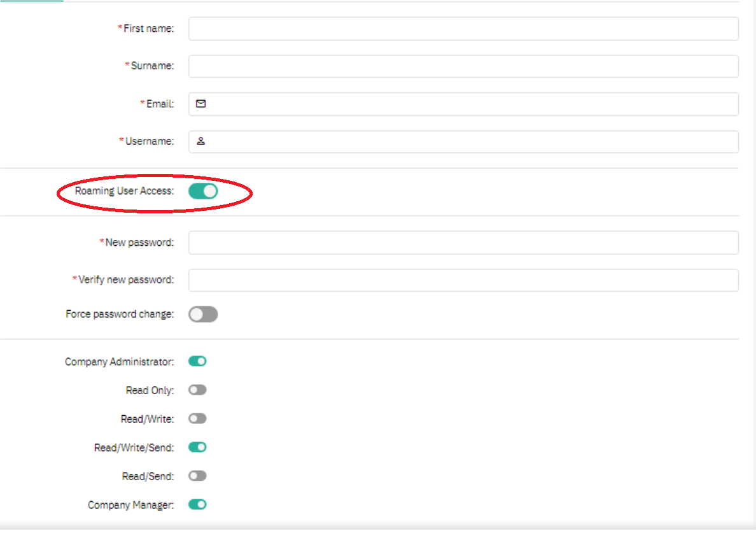Screen dimensions: 756x533
Task: Click the New password field
Action: pos(463,242)
